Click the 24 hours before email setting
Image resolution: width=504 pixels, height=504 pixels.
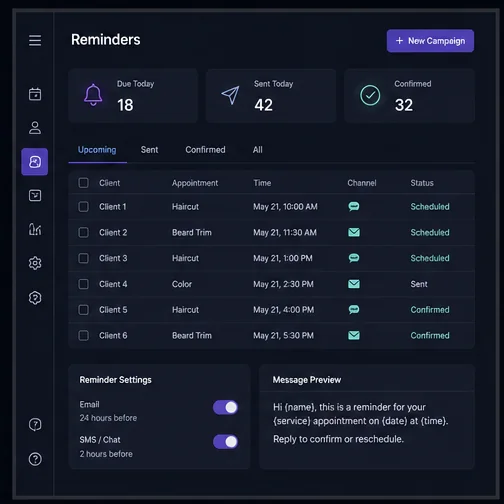click(108, 418)
